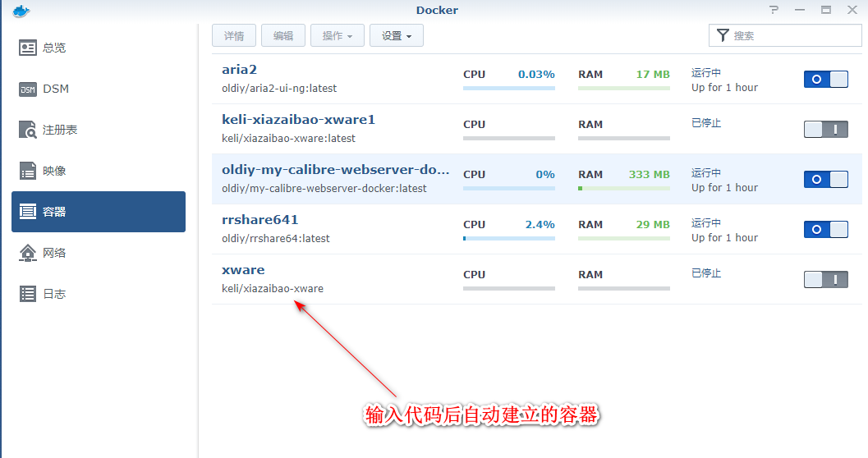868x458 pixels.
Task: Click the 29 MB RAM value
Action: point(653,225)
